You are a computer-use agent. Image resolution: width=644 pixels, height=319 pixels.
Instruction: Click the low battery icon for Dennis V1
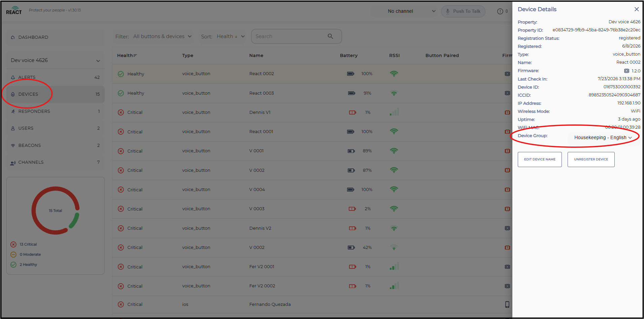pyautogui.click(x=352, y=113)
